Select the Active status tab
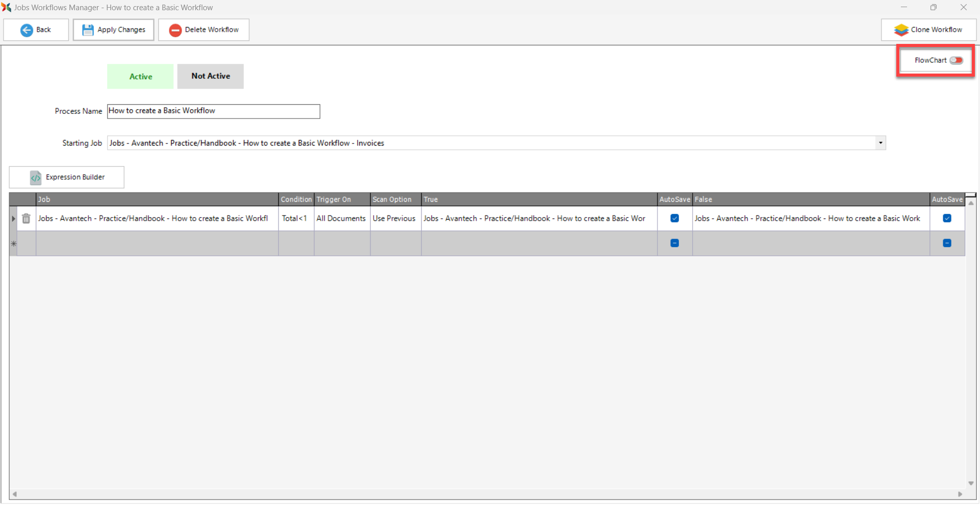The height and width of the screenshot is (521, 980). tap(140, 77)
